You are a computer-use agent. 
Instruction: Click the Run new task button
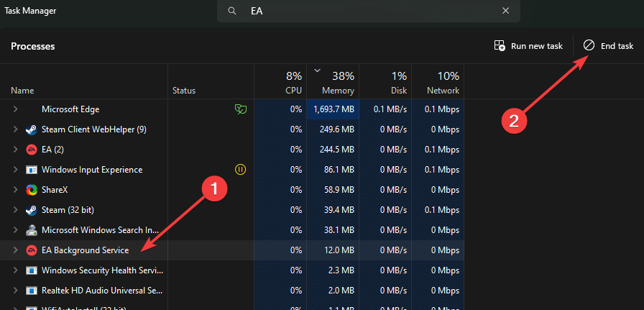[528, 46]
